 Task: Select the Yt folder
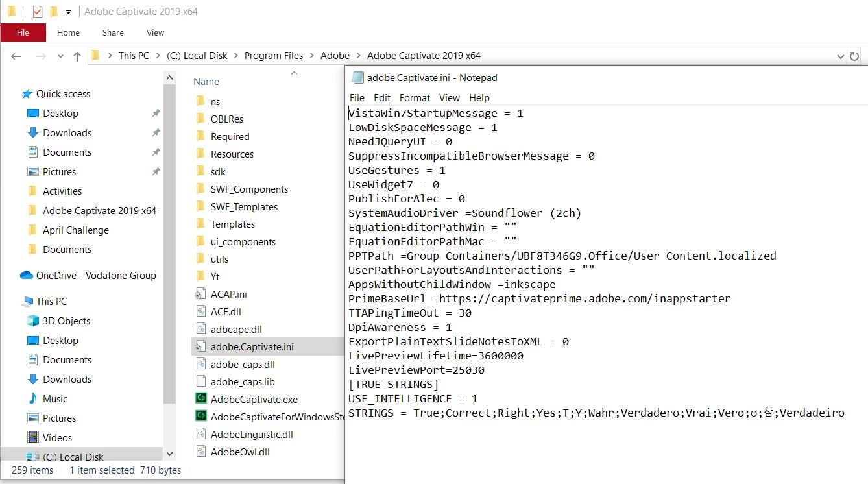215,277
